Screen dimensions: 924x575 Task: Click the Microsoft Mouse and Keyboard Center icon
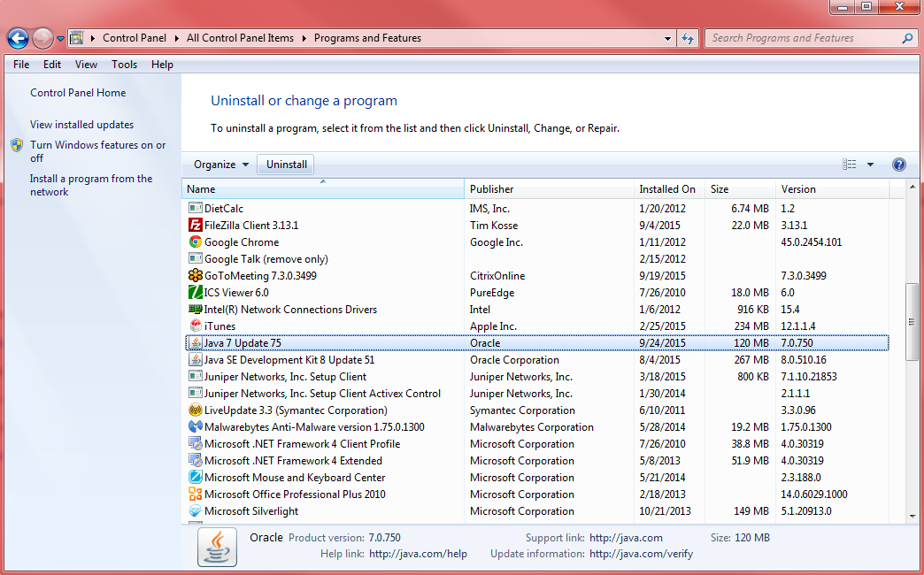pyautogui.click(x=195, y=477)
